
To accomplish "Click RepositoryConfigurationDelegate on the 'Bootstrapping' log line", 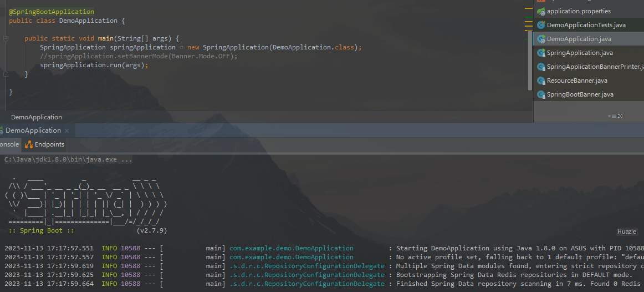I will pyautogui.click(x=307, y=275).
